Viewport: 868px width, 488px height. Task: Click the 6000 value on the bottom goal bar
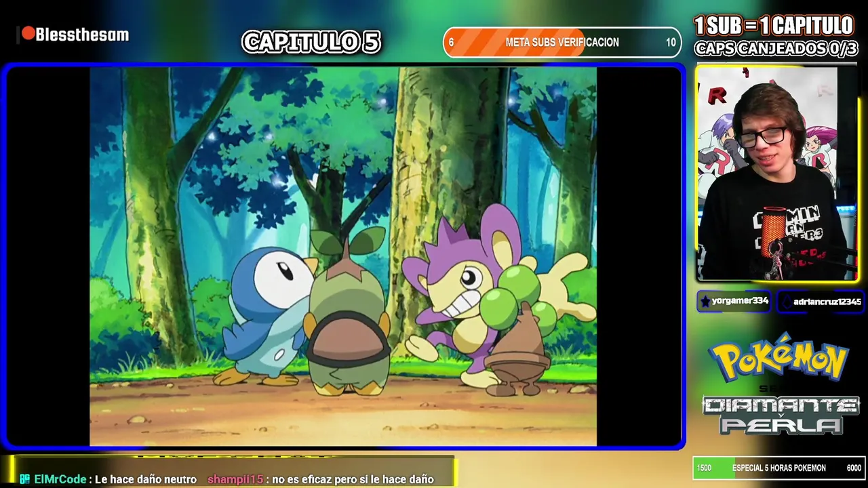pos(854,468)
